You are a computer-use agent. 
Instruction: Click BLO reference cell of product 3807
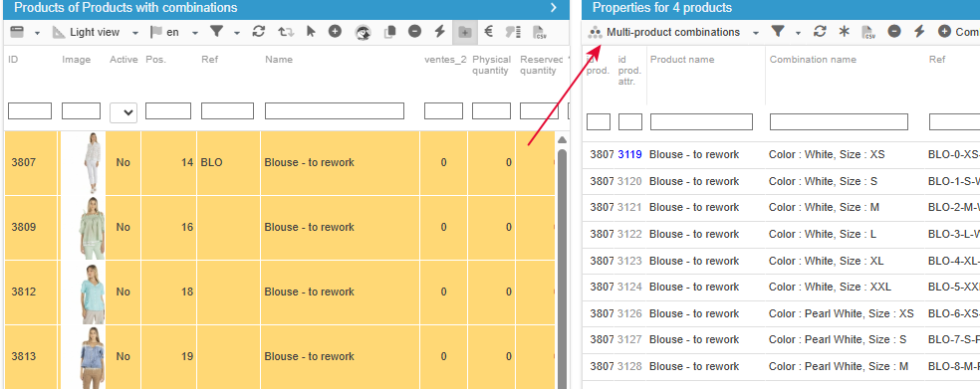pos(229,162)
